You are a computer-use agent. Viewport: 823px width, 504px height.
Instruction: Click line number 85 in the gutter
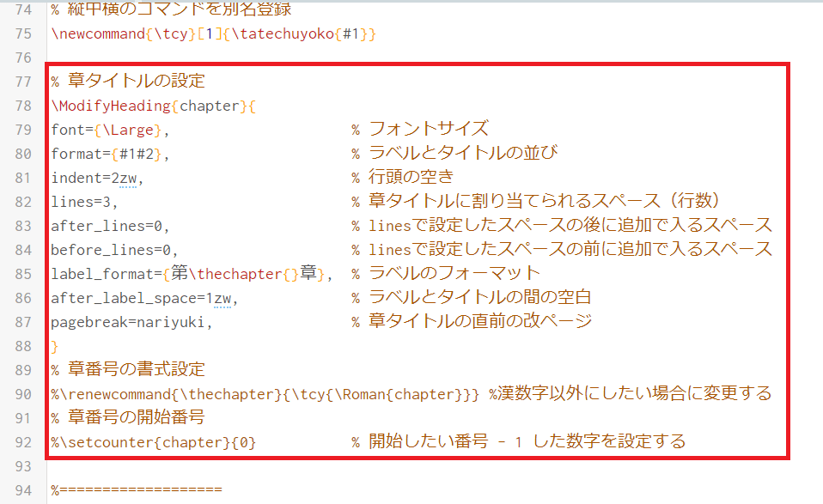point(23,274)
